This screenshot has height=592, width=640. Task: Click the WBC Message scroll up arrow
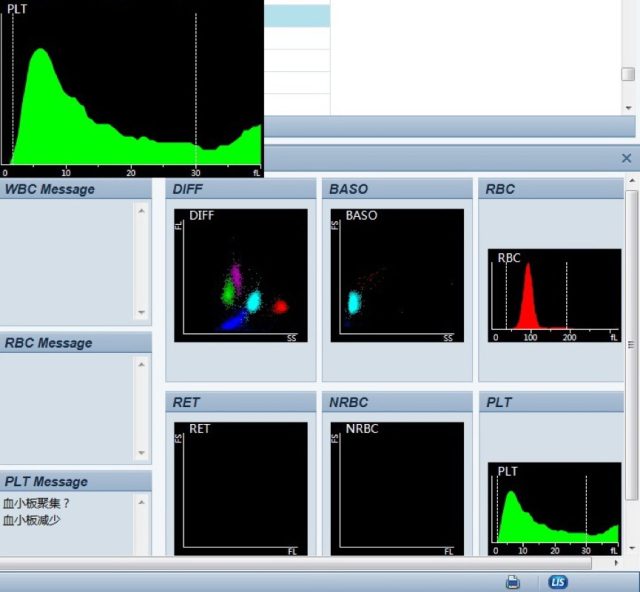pyautogui.click(x=142, y=211)
